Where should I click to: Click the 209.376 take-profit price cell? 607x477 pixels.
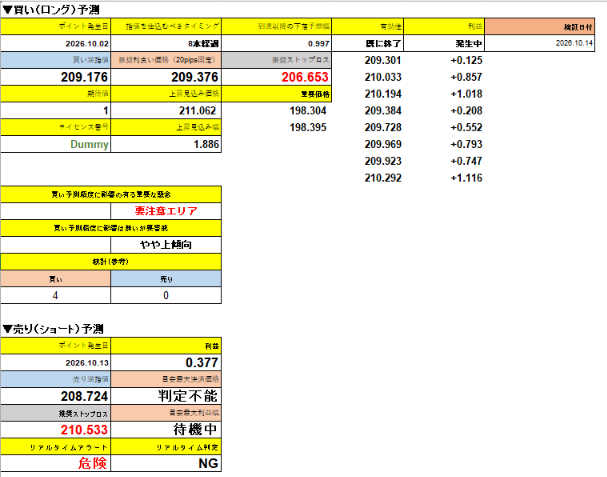pyautogui.click(x=166, y=77)
